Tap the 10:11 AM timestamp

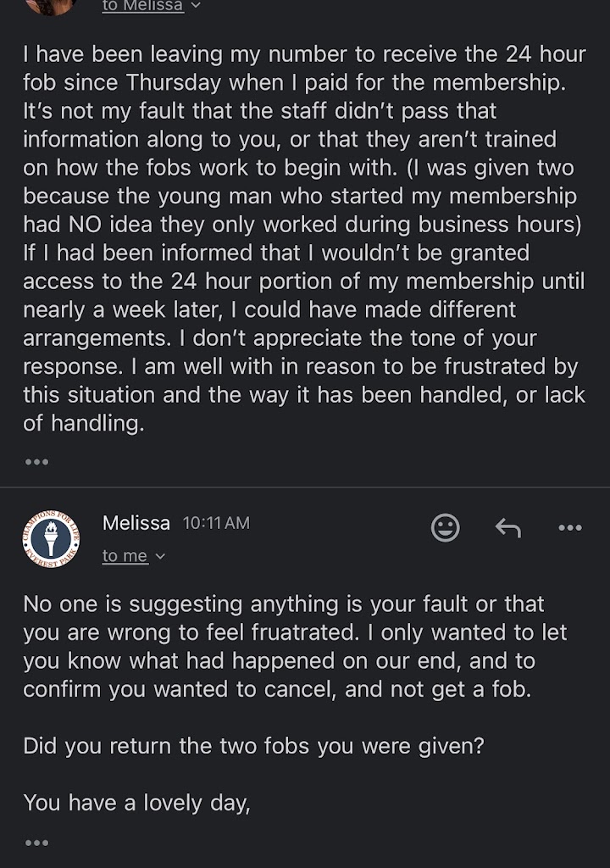[216, 523]
